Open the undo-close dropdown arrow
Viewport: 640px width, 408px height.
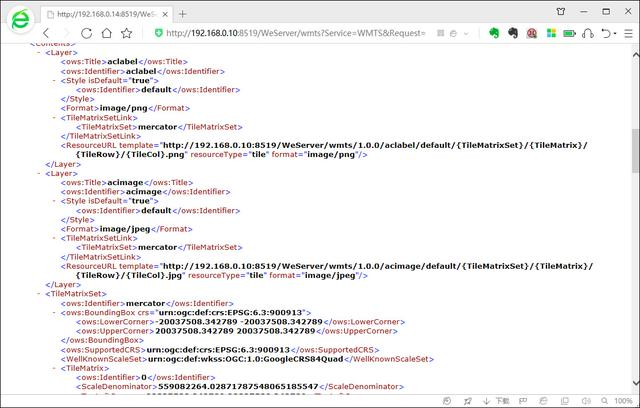615,33
